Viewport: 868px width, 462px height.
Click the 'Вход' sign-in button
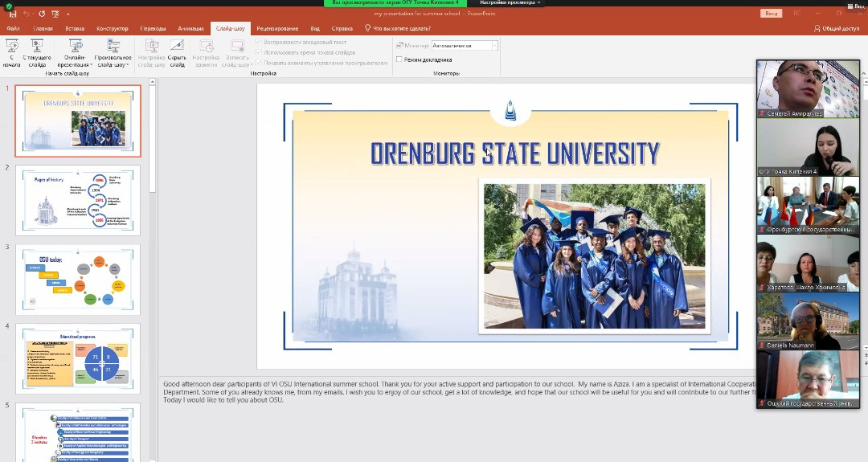pos(771,14)
